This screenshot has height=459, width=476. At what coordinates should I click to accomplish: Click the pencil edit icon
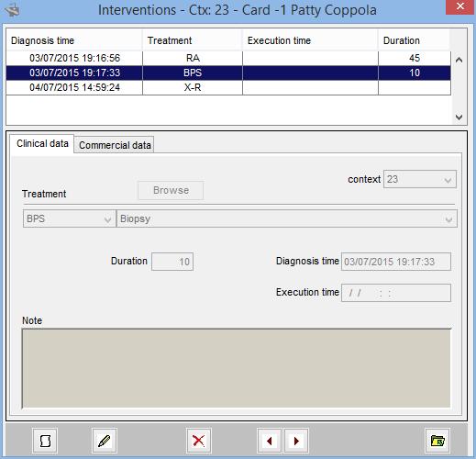[104, 441]
